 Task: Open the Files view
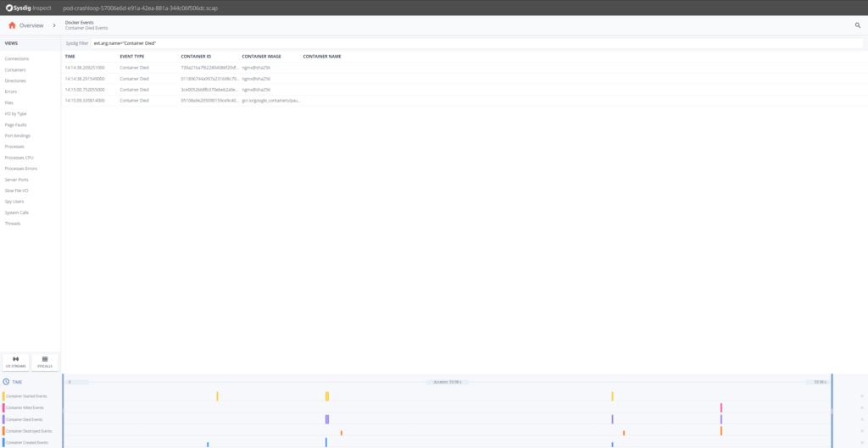click(x=8, y=102)
